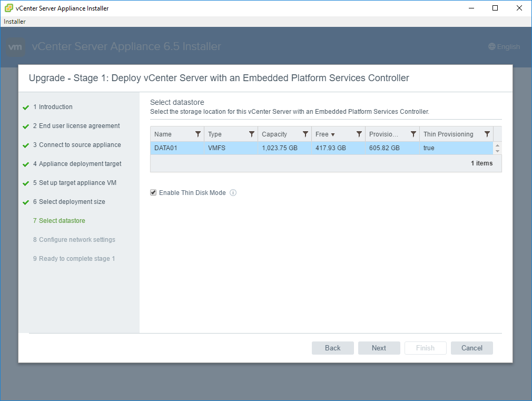532x401 pixels.
Task: Minimize the installer window
Action: [471, 8]
